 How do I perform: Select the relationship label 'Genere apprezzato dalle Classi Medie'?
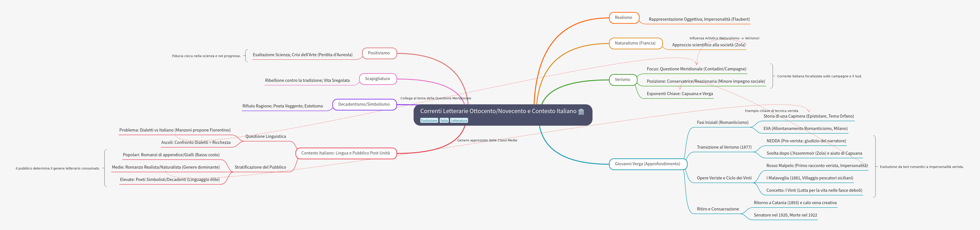487,140
